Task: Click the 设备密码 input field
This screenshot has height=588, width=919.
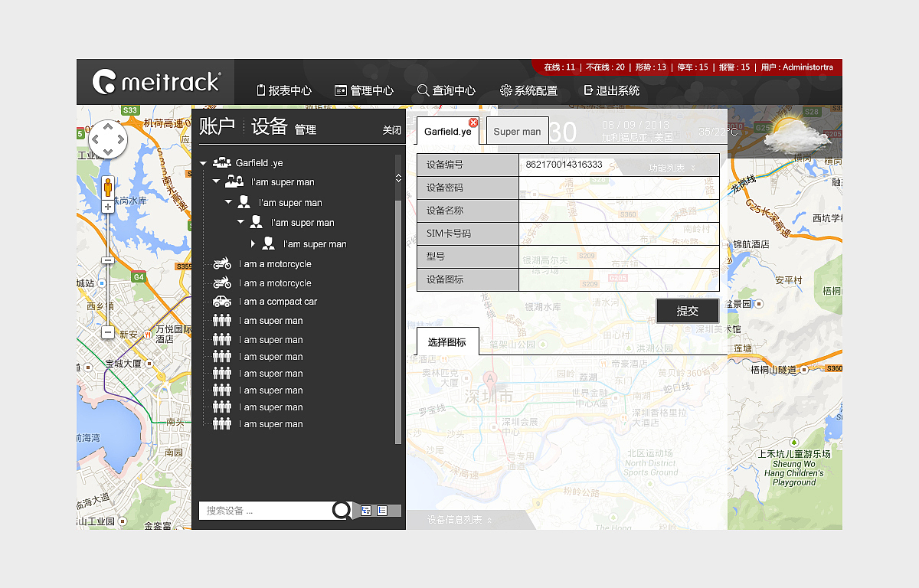Action: (x=619, y=188)
